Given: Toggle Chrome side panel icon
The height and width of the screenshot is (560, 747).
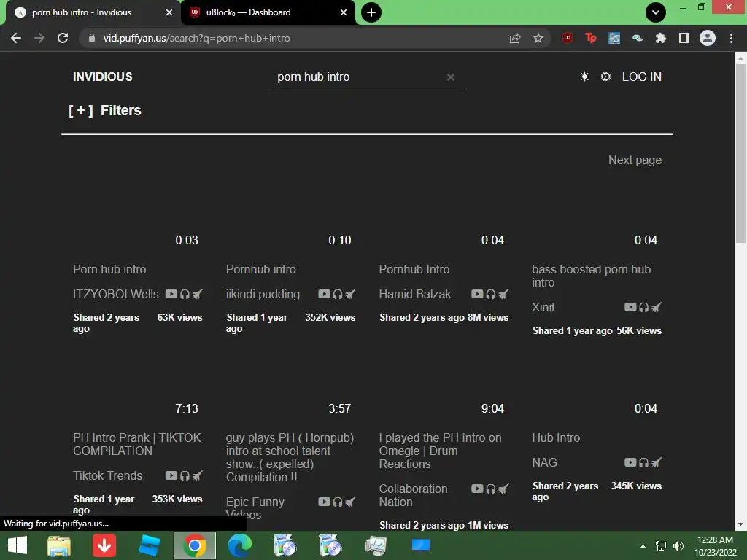Looking at the screenshot, I should pos(684,38).
